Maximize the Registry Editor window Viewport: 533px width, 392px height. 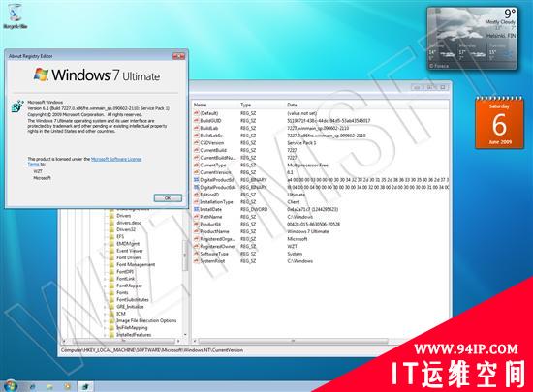coord(429,87)
